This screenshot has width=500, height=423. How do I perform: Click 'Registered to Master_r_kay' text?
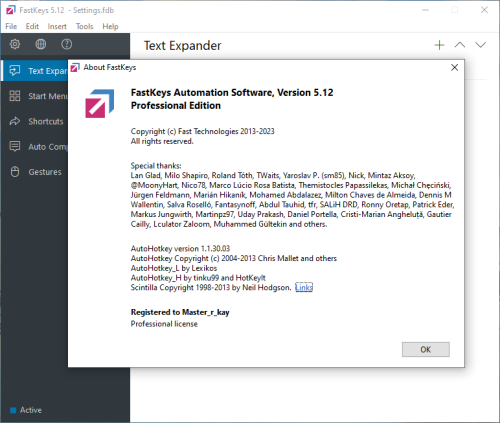[180, 312]
